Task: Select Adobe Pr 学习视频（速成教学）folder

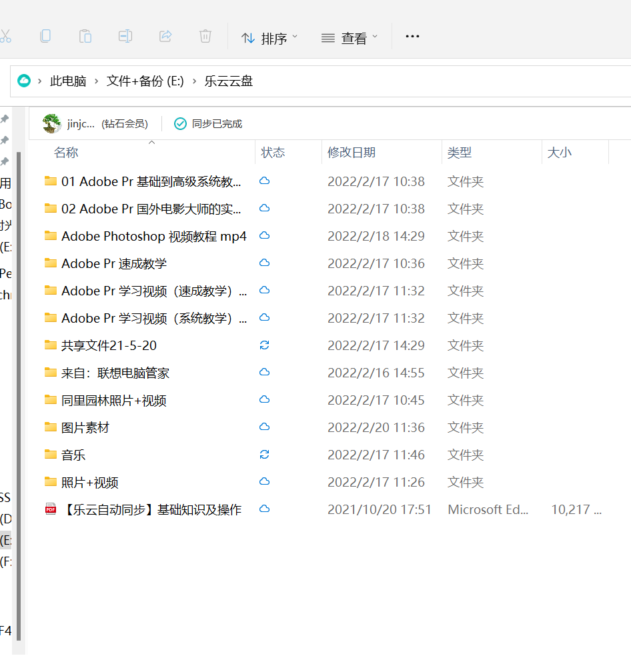Action: pyautogui.click(x=154, y=291)
